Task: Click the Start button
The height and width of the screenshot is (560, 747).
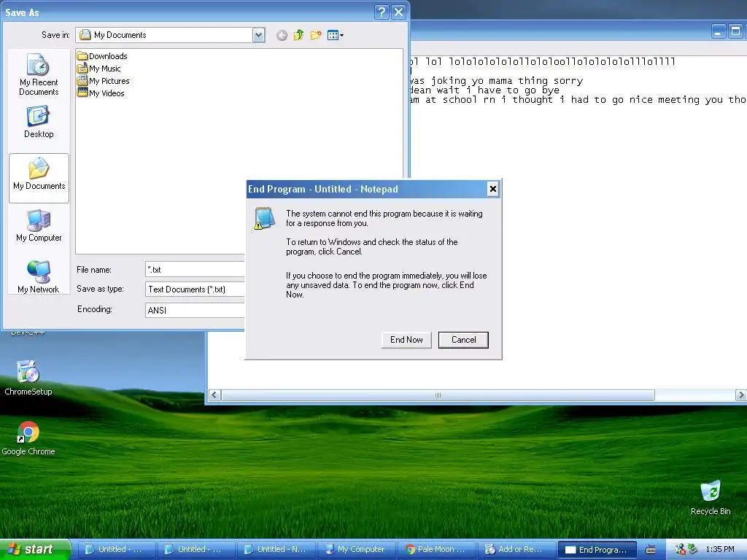Action: click(35, 549)
